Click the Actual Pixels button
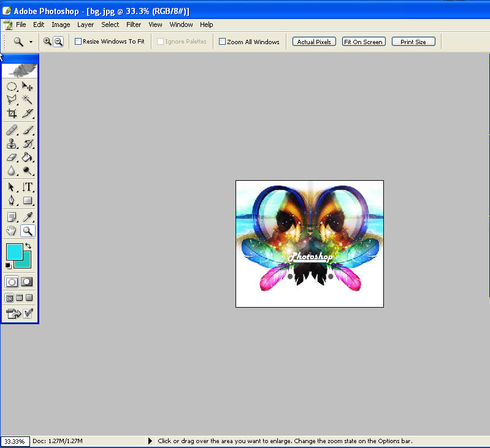 314,42
